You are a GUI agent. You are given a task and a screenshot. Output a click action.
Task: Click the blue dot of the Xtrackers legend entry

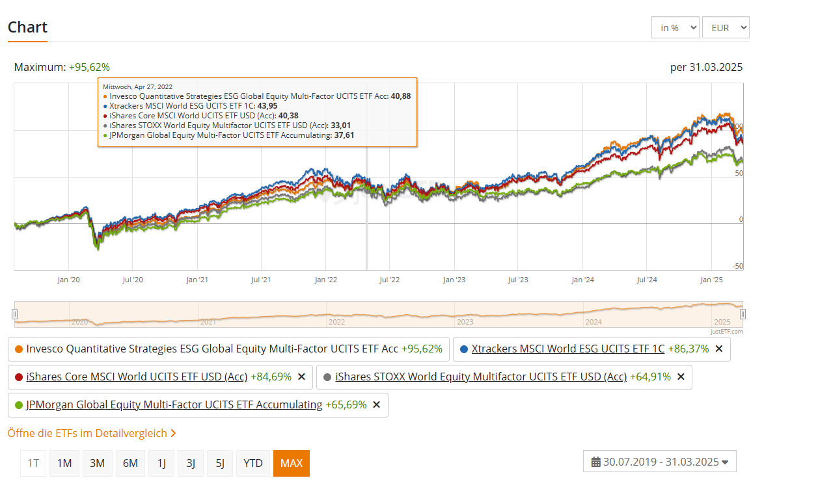(464, 349)
